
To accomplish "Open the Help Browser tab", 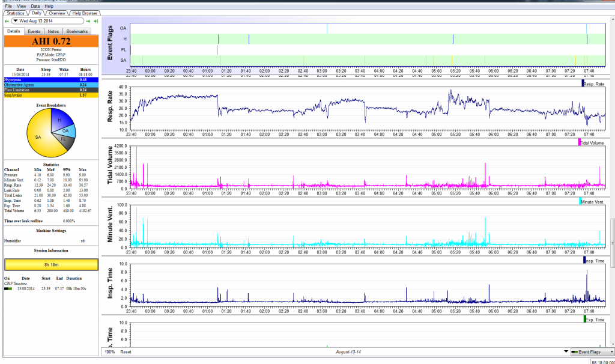I will 85,13.
